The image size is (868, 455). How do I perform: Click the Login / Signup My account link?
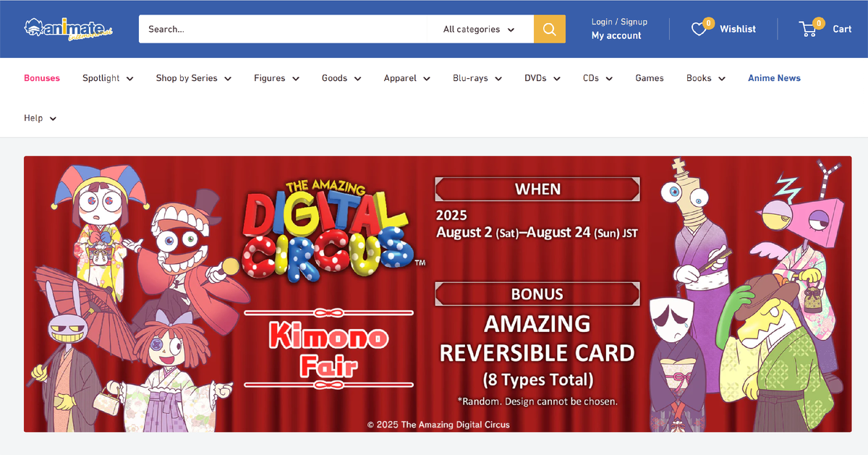tap(619, 29)
